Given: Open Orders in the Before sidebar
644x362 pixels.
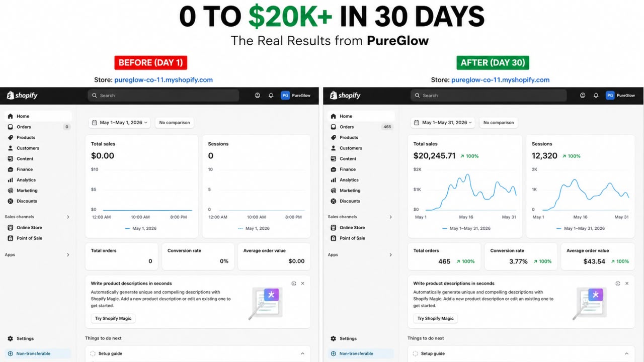Looking at the screenshot, I should (x=38, y=127).
